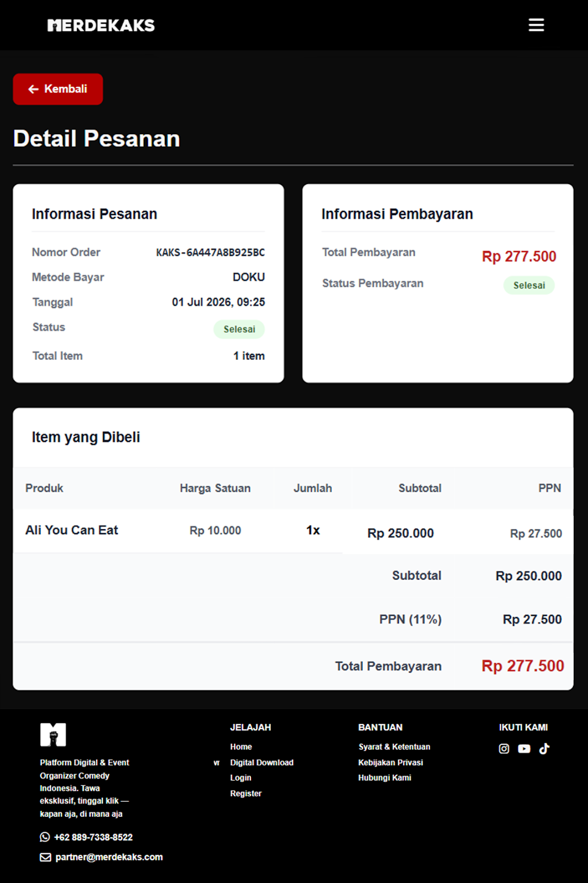Open the hamburger navigation menu
This screenshot has width=588, height=883.
536,25
